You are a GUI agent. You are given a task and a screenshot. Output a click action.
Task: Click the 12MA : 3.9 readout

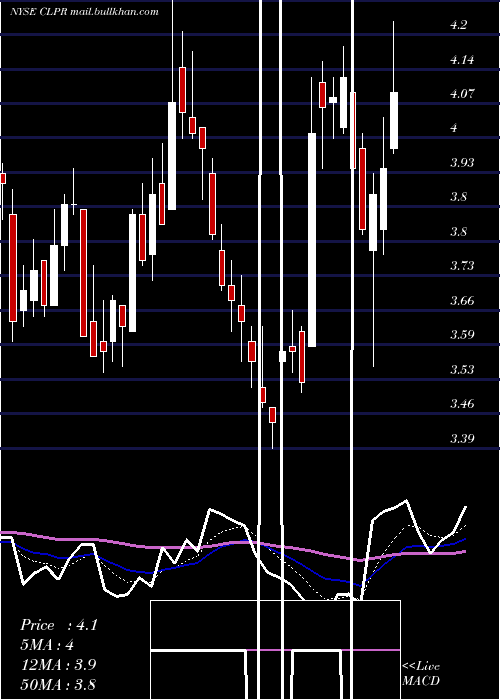click(x=58, y=665)
